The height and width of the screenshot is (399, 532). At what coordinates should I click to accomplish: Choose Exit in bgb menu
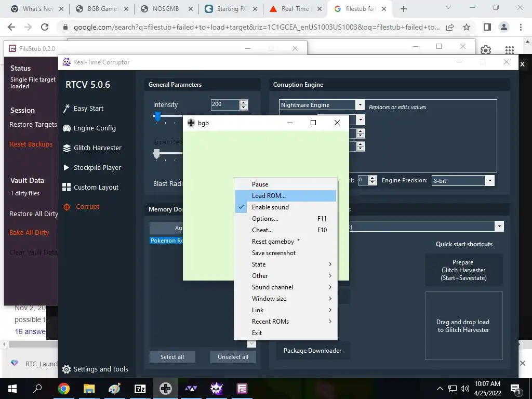[286, 333]
